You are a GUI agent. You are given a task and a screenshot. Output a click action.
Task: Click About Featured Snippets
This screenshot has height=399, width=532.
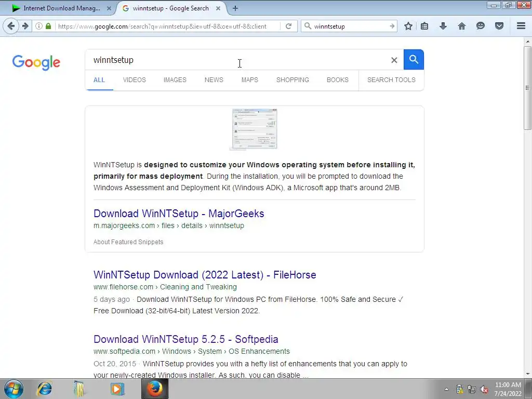click(128, 242)
